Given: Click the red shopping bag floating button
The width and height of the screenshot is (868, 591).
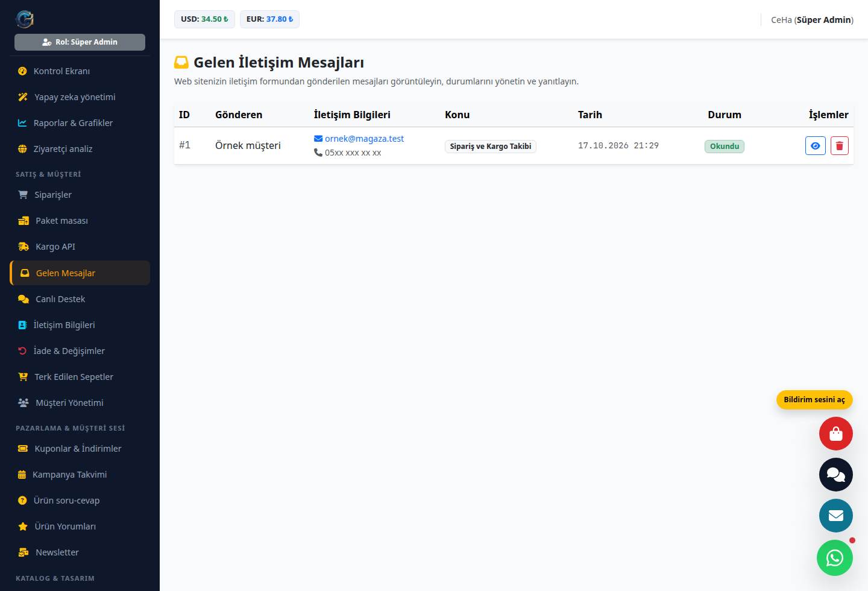Looking at the screenshot, I should point(835,434).
